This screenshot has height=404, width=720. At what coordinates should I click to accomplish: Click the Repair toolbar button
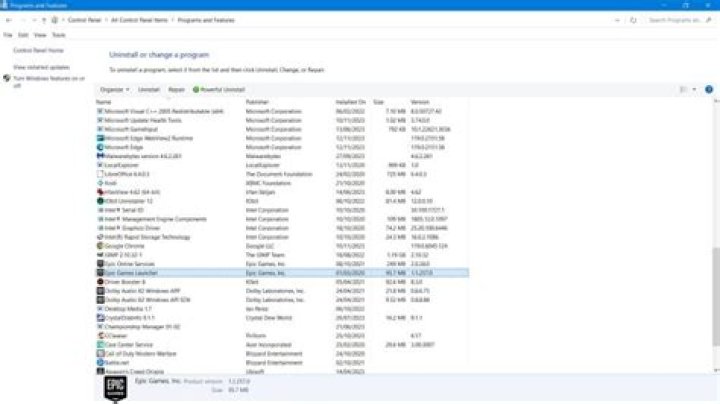(x=176, y=90)
